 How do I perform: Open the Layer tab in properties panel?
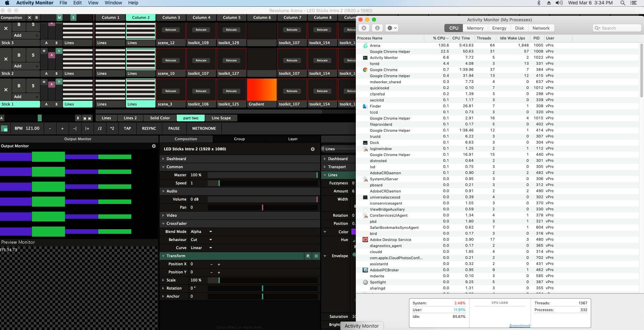pyautogui.click(x=293, y=139)
